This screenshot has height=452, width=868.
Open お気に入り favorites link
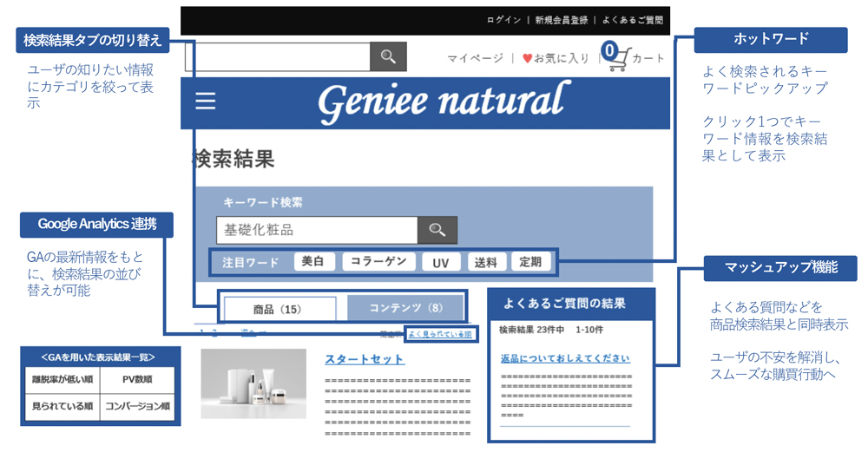click(x=562, y=58)
